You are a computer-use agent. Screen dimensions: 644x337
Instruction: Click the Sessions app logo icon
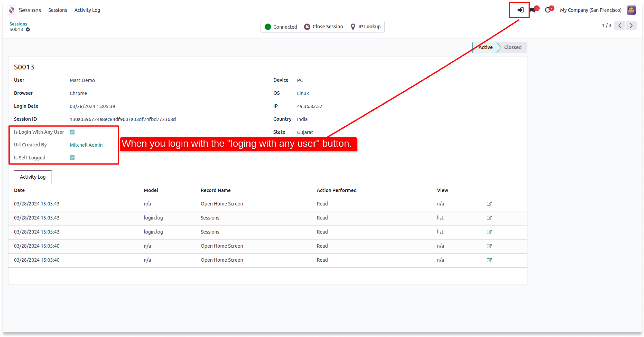11,10
